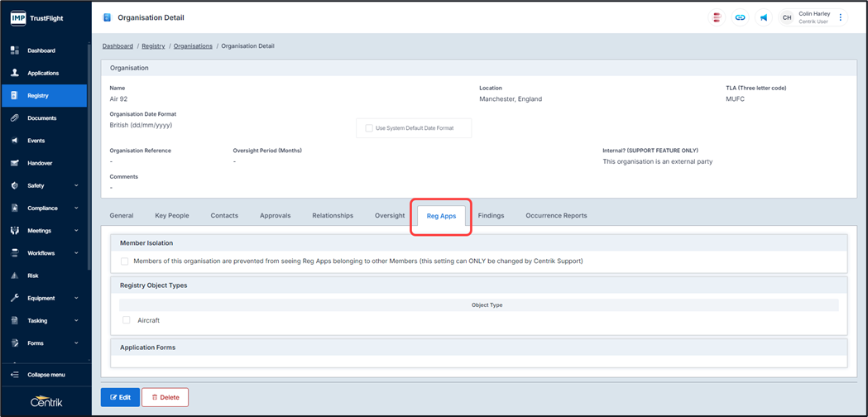Open the user menu three-dot button
This screenshot has height=417, width=868.
tap(841, 17)
